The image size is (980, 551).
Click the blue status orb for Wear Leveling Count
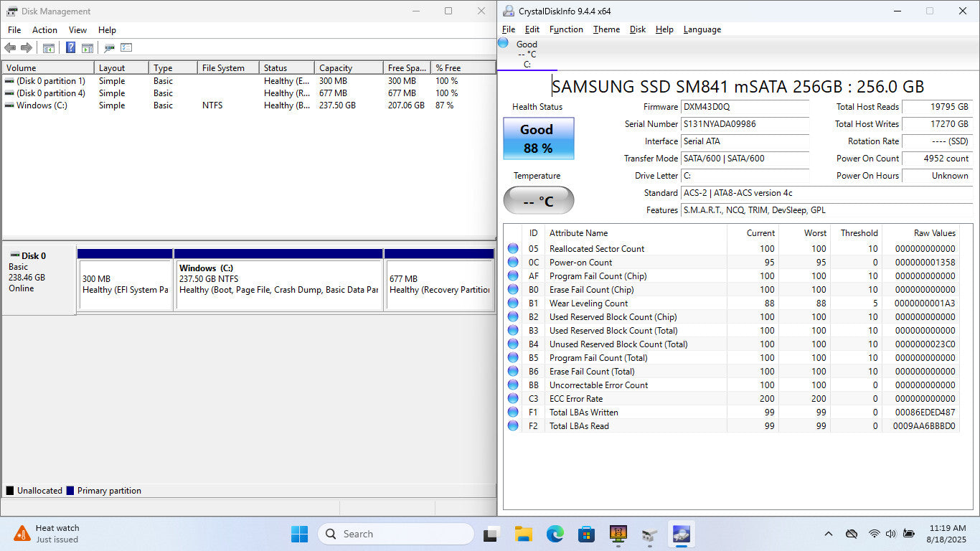tap(513, 303)
